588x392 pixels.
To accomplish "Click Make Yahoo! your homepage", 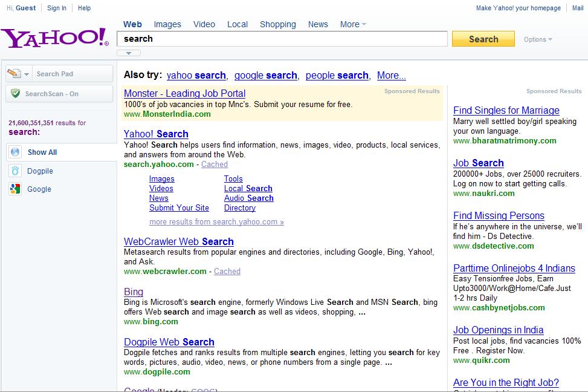I will coord(519,8).
